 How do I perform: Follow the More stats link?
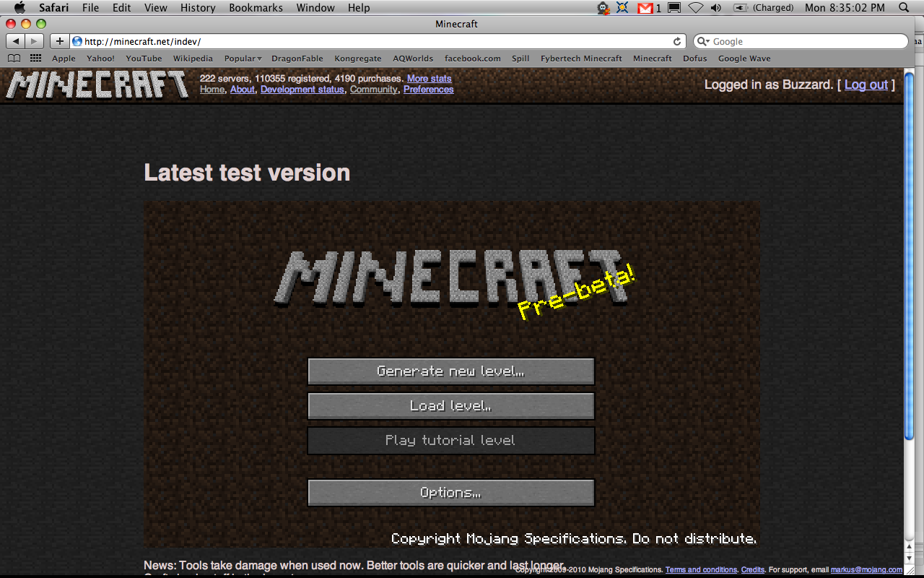pyautogui.click(x=429, y=79)
